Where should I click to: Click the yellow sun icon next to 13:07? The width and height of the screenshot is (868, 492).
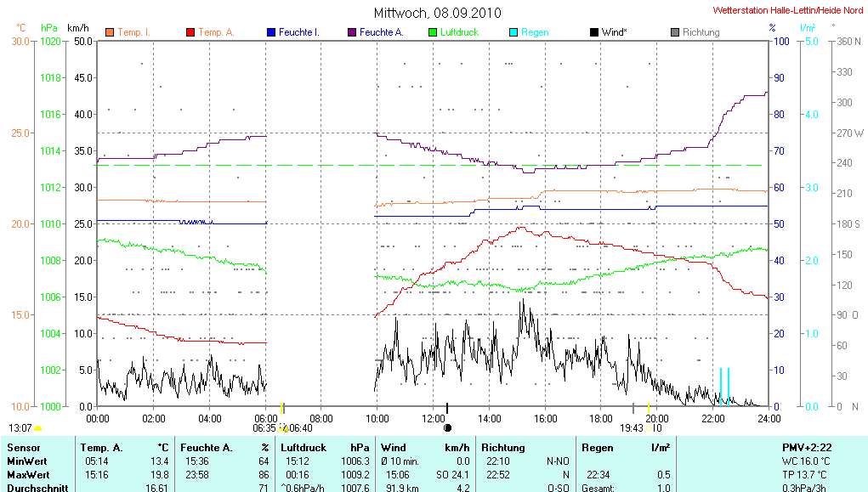coord(38,428)
